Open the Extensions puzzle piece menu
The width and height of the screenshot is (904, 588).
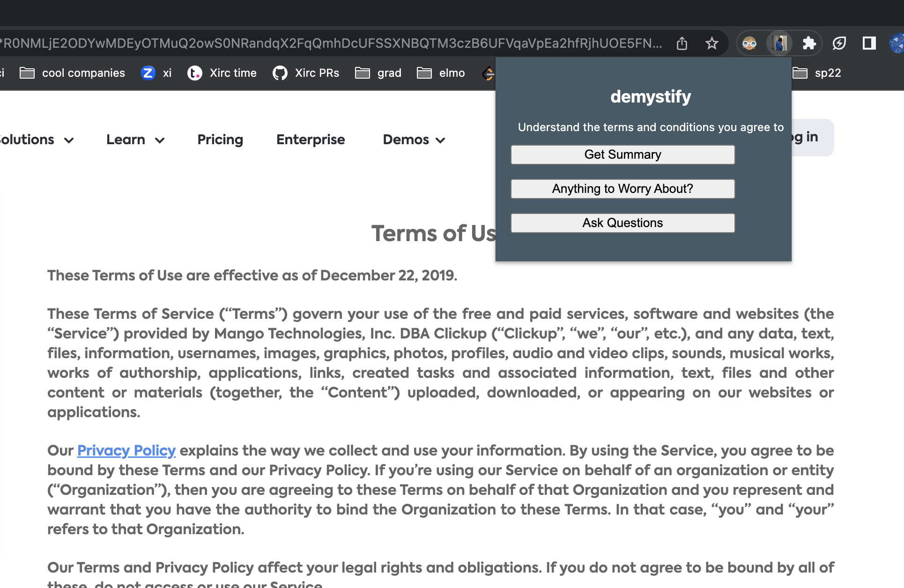(809, 44)
